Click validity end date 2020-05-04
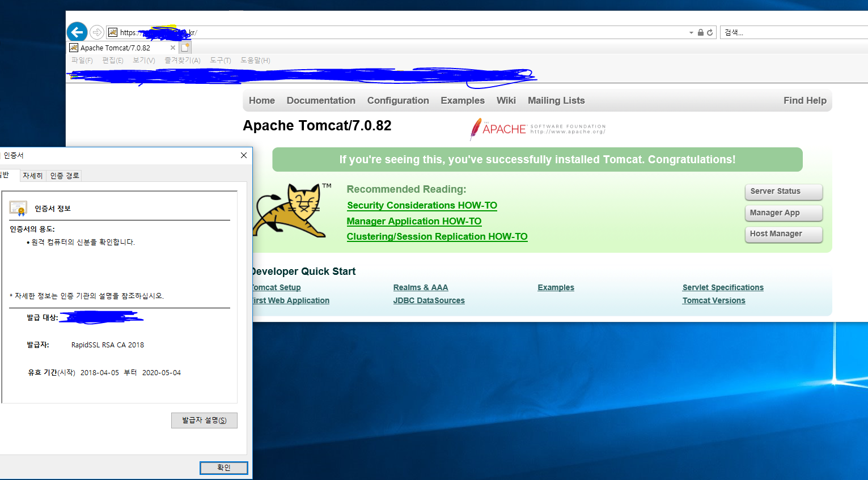Viewport: 868px width, 480px height. coord(162,372)
